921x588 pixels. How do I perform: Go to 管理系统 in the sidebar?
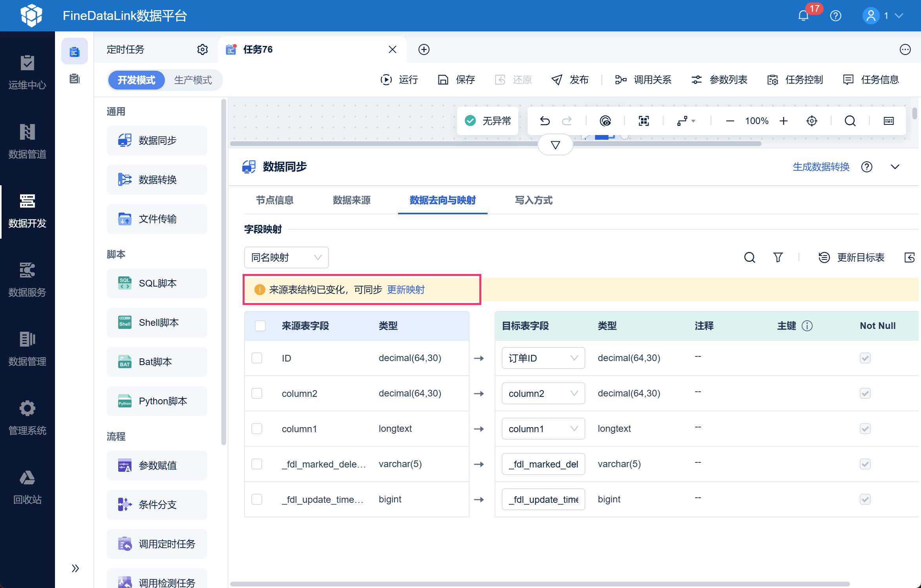(x=27, y=418)
